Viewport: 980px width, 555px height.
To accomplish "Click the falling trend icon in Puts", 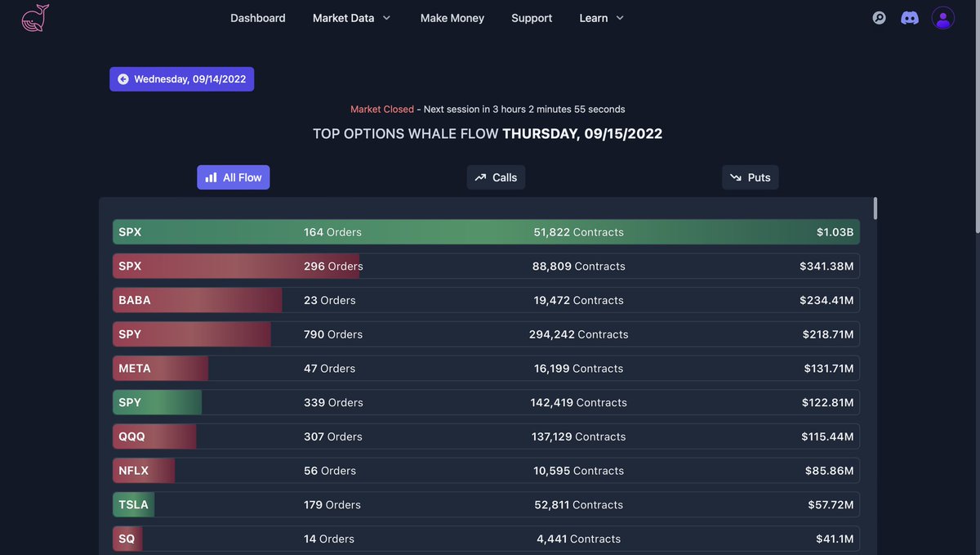I will point(736,177).
